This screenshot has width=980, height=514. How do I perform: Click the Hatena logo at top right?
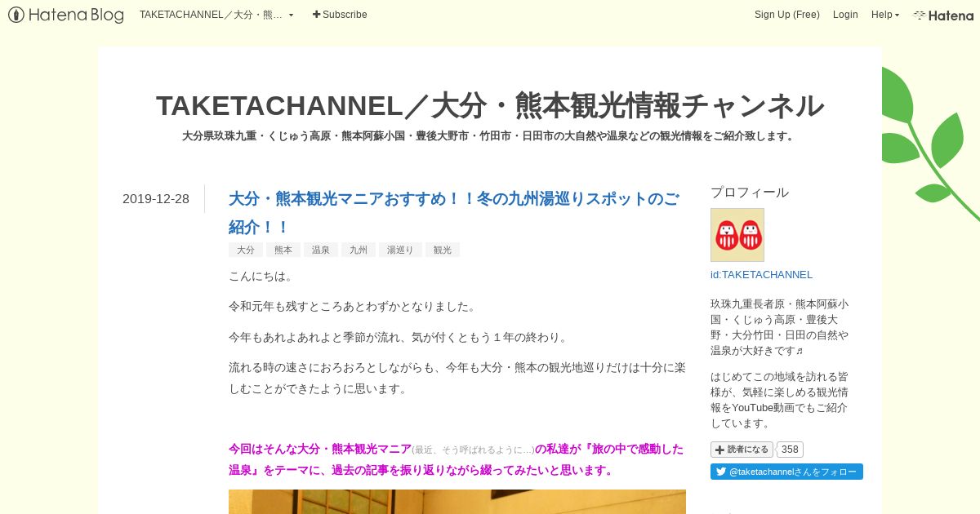[x=943, y=15]
